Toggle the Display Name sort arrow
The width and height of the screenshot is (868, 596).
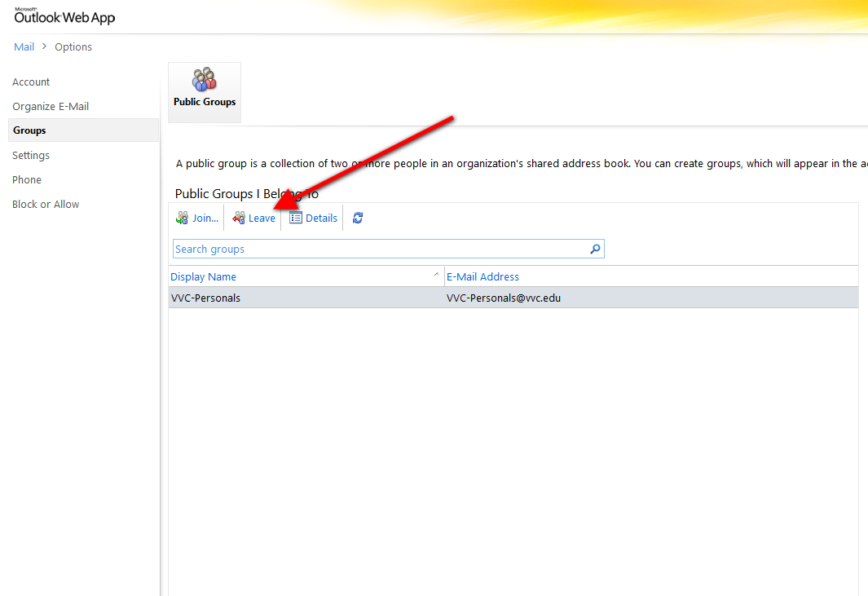click(x=436, y=276)
